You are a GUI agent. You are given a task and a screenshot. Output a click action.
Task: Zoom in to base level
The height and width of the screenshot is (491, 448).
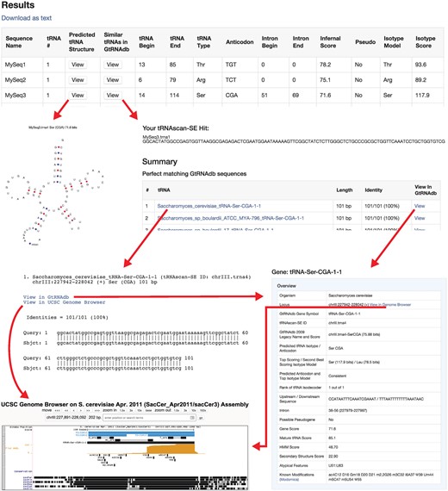pos(148,410)
